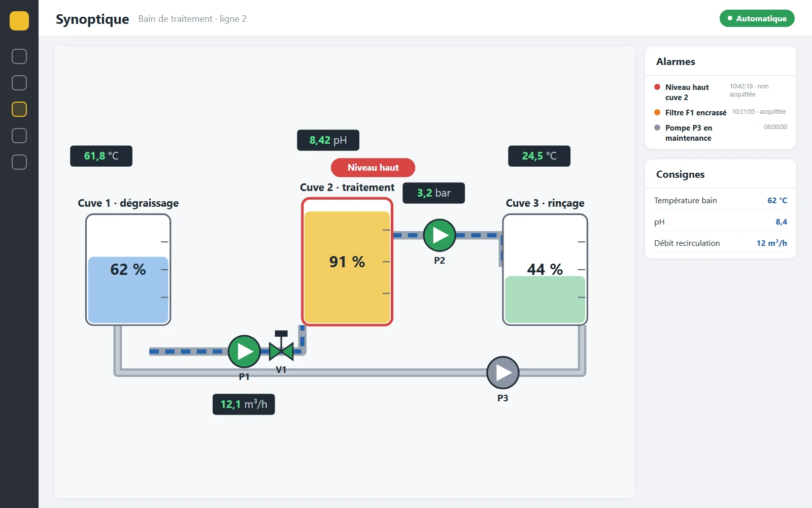
Task: Click the 44 % level label
Action: pyautogui.click(x=545, y=269)
